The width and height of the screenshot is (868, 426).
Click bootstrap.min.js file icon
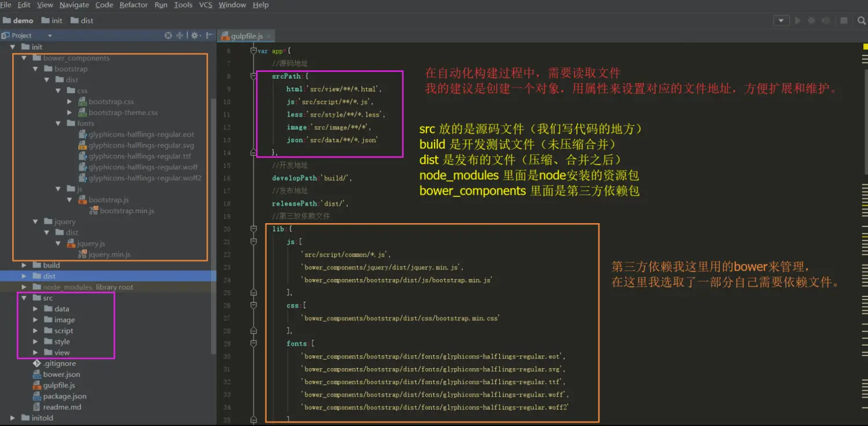[x=94, y=211]
